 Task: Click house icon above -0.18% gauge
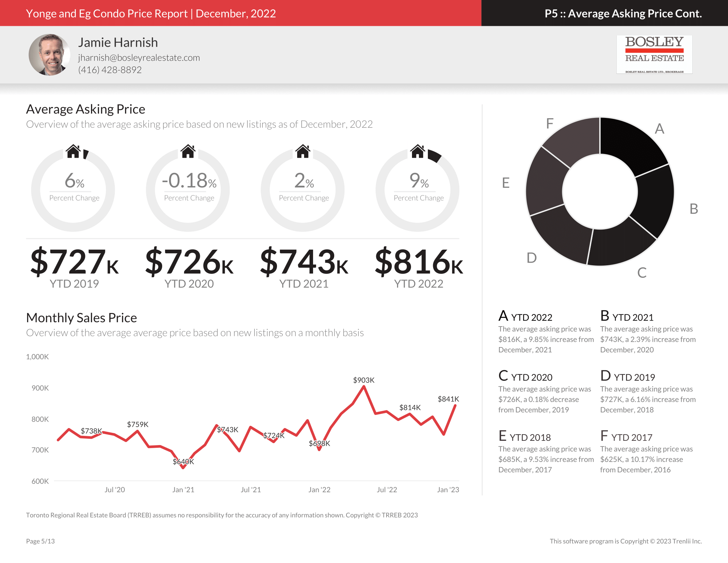click(188, 151)
